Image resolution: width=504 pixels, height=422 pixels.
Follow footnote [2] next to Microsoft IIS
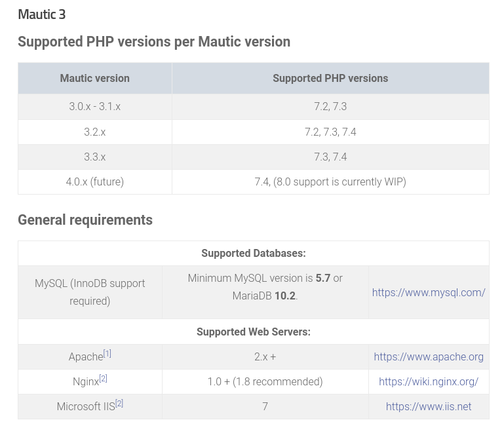pyautogui.click(x=119, y=403)
